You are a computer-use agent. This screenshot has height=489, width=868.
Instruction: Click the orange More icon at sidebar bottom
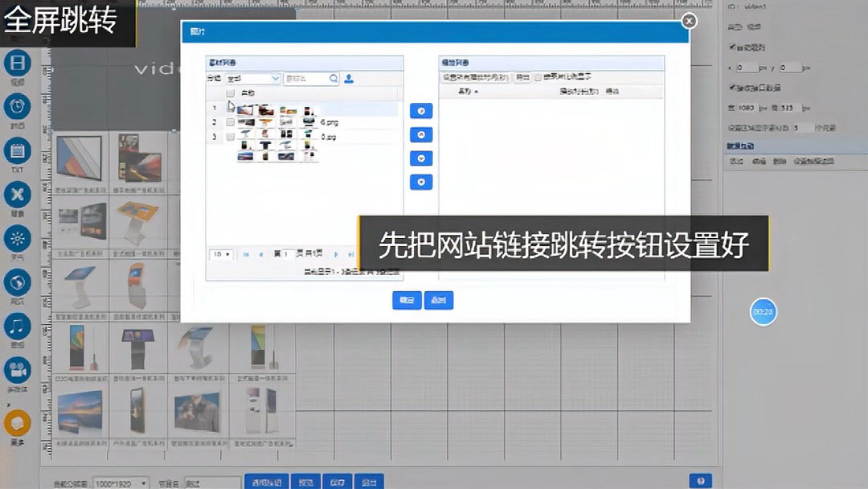pos(18,421)
